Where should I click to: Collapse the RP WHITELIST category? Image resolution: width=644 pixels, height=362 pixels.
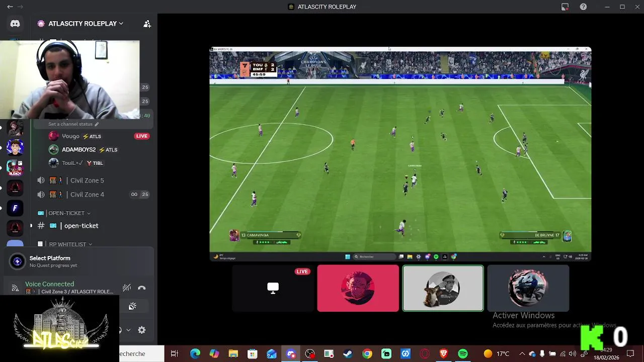click(x=65, y=244)
